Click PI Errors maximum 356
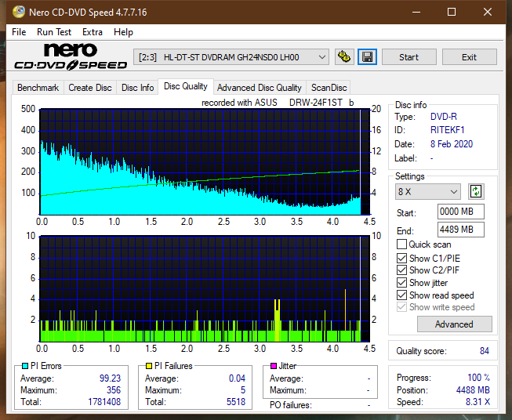Screen dimensions: 512x420 click(114, 390)
